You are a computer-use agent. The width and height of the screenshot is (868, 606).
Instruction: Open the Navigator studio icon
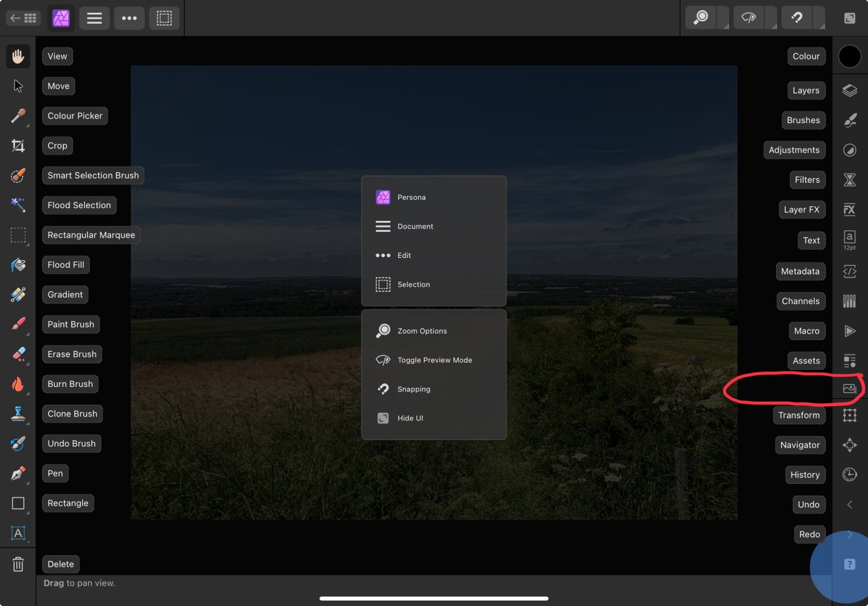[849, 445]
